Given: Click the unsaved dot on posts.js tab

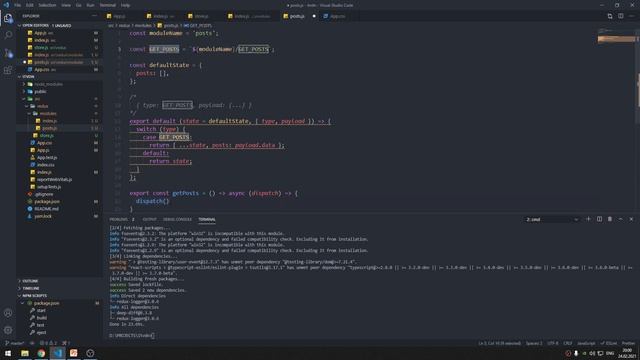Looking at the screenshot, I should click(314, 16).
